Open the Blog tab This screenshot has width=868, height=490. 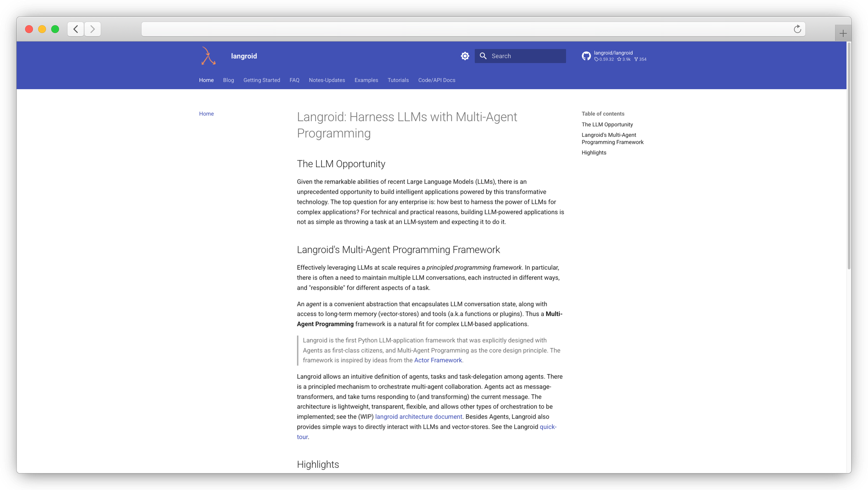point(228,80)
